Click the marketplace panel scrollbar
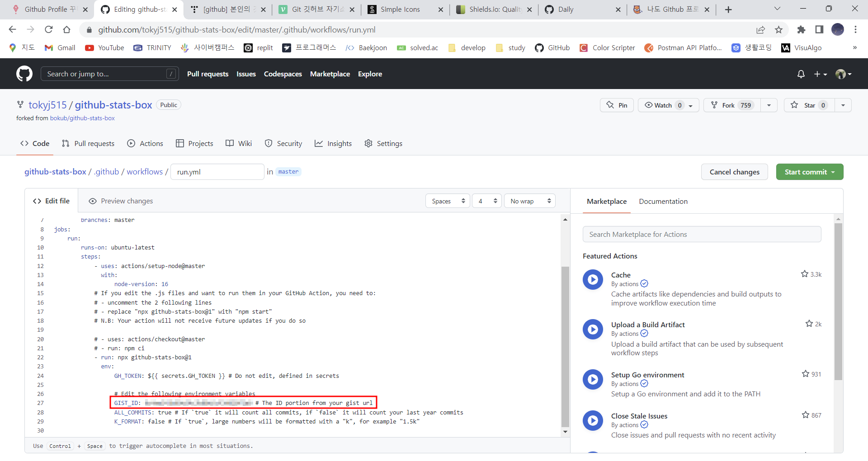This screenshot has height=461, width=868. click(838, 301)
